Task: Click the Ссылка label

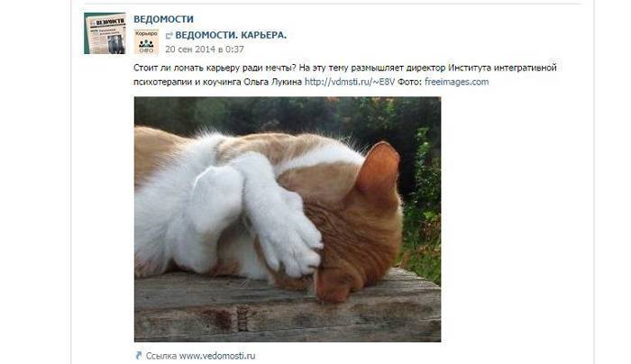Action: coord(161,356)
